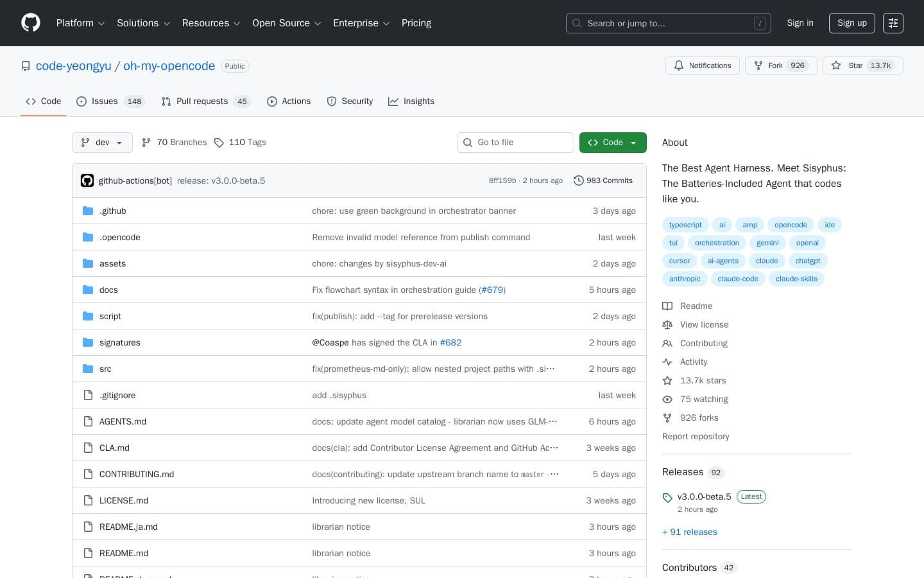924x578 pixels.
Task: Open the dev branch selector dropdown
Action: pyautogui.click(x=102, y=143)
